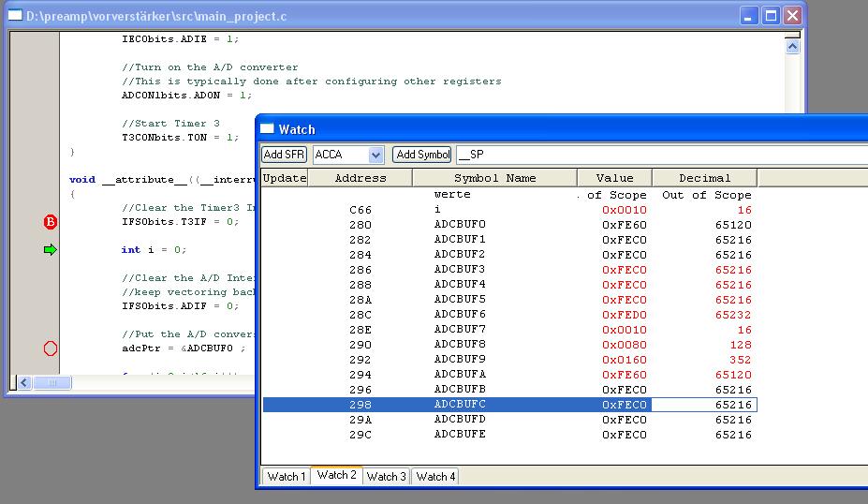Select the ADCBUF2 symbol name

pos(460,254)
